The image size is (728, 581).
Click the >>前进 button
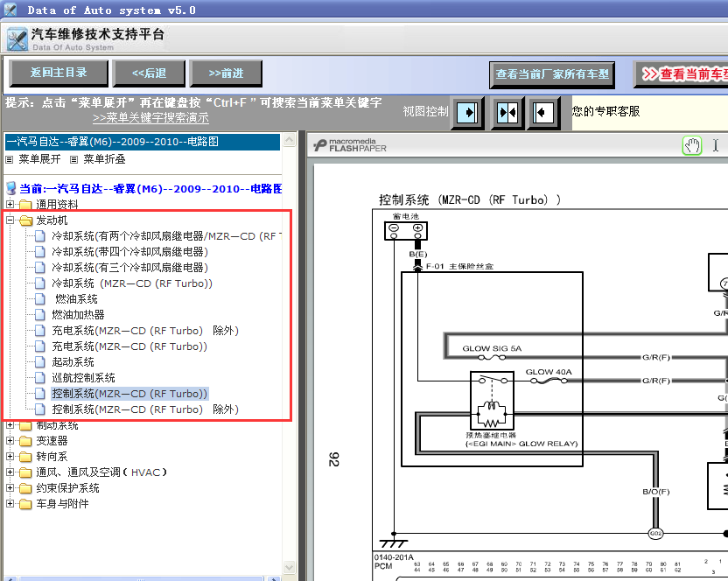[x=226, y=73]
